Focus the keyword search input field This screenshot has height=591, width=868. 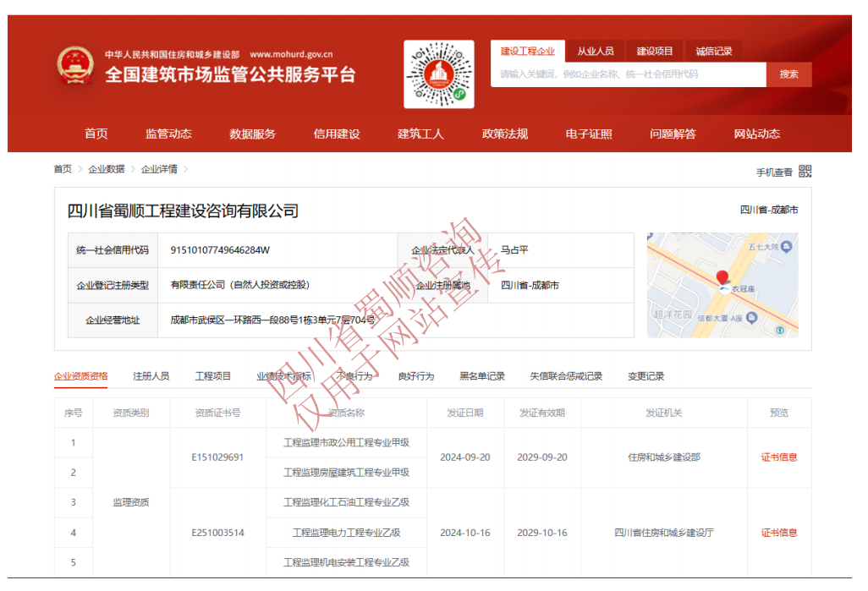(x=629, y=74)
